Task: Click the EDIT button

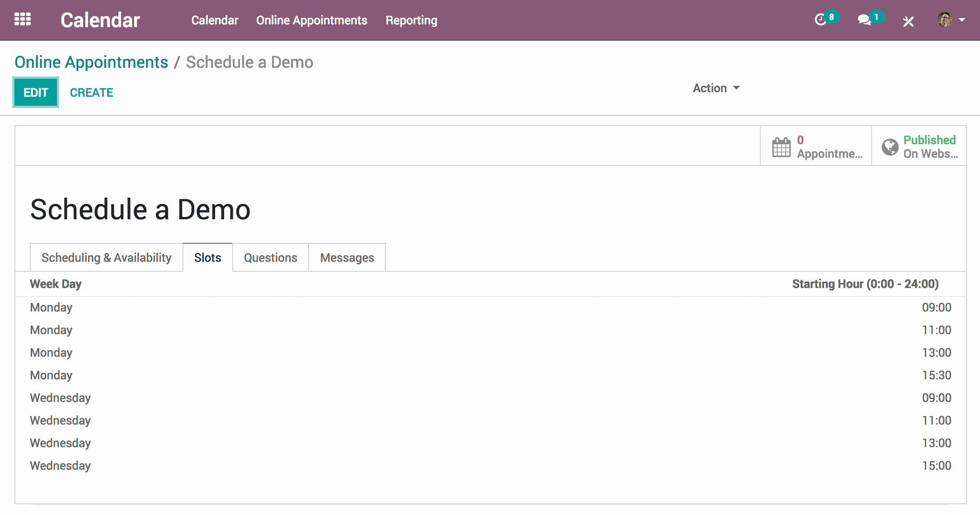Action: pyautogui.click(x=36, y=92)
